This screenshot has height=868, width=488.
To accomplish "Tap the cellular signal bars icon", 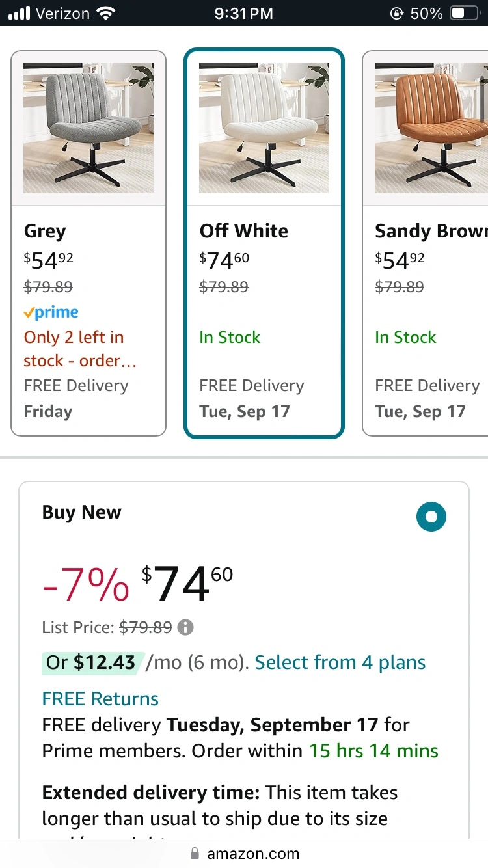I will pyautogui.click(x=20, y=13).
